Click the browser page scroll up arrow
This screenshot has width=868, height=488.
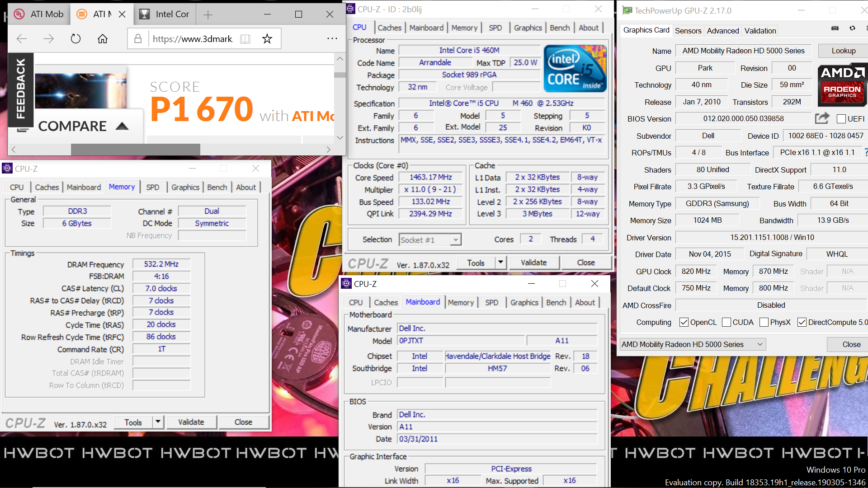coord(340,59)
